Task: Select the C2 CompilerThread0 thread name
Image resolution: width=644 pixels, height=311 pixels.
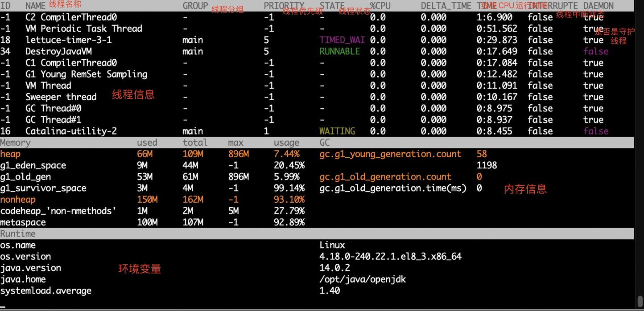Action: click(x=71, y=17)
